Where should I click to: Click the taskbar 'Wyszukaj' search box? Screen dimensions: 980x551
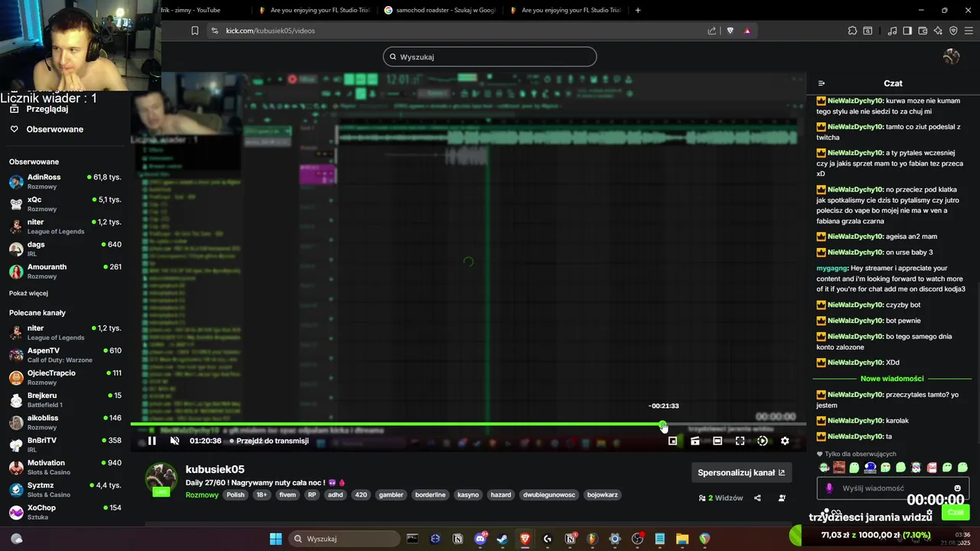pos(343,539)
